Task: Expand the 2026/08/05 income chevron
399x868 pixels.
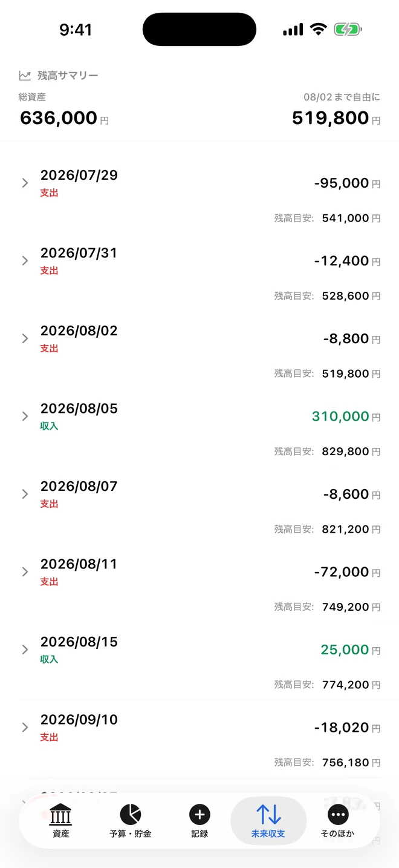Action: pyautogui.click(x=25, y=416)
